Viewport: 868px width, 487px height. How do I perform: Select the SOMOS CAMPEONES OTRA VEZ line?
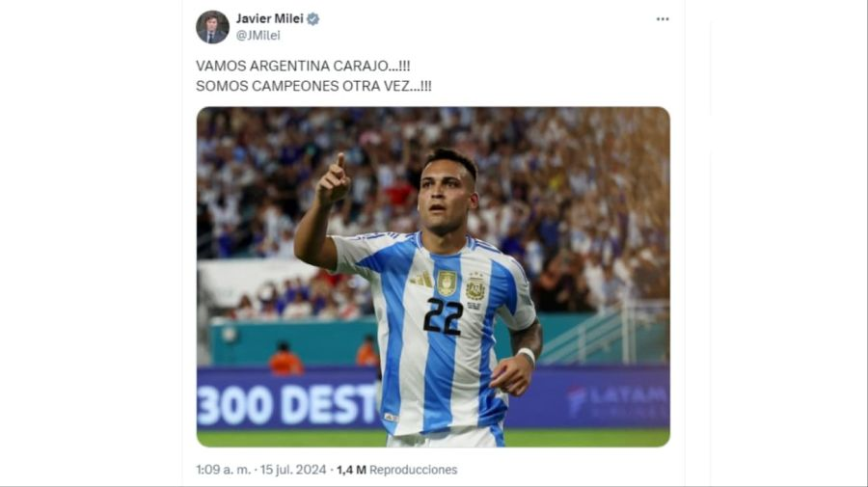point(313,87)
